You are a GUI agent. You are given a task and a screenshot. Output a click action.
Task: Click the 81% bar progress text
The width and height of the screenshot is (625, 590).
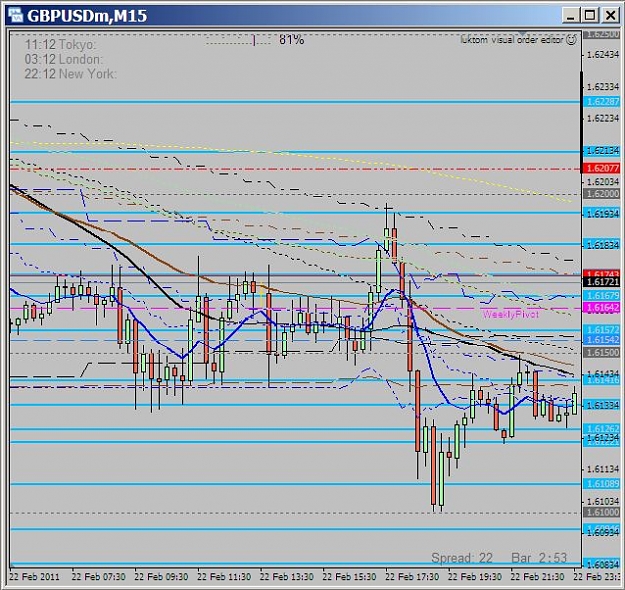pyautogui.click(x=291, y=40)
